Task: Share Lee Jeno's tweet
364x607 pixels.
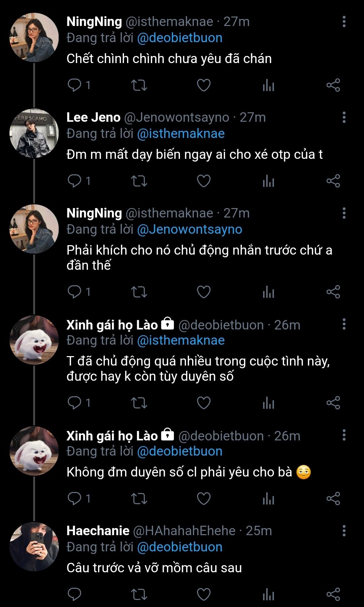Action: point(333,181)
